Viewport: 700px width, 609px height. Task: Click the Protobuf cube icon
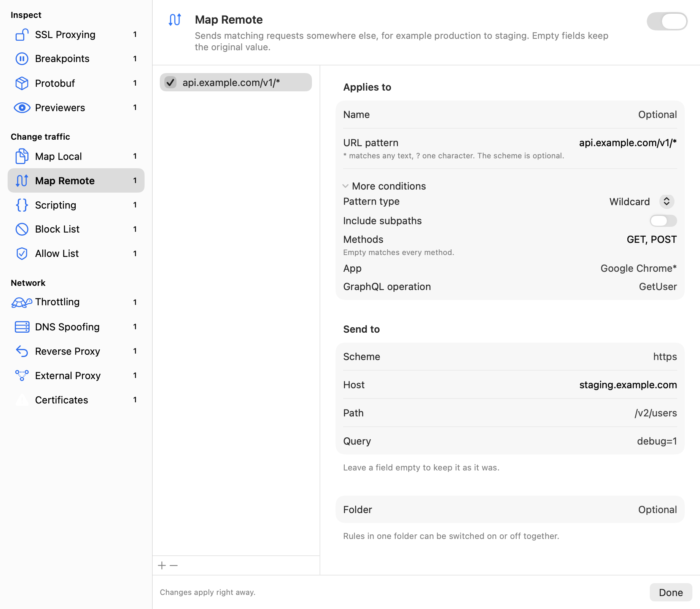coord(22,83)
